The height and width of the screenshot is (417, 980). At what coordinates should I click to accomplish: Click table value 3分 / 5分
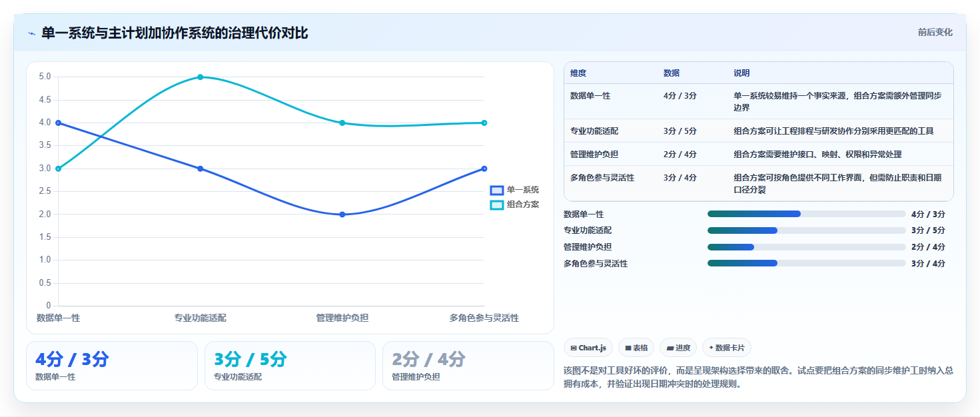[680, 131]
